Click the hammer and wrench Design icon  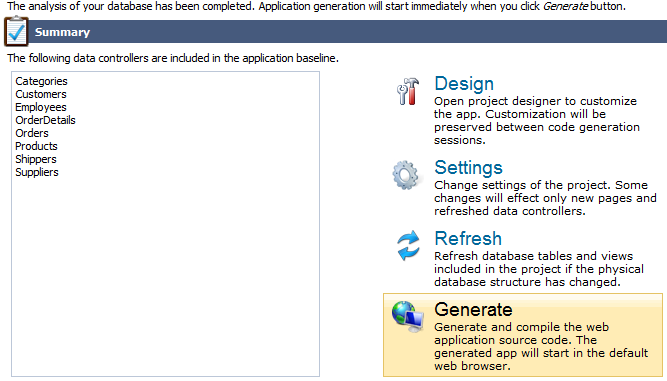pyautogui.click(x=408, y=91)
